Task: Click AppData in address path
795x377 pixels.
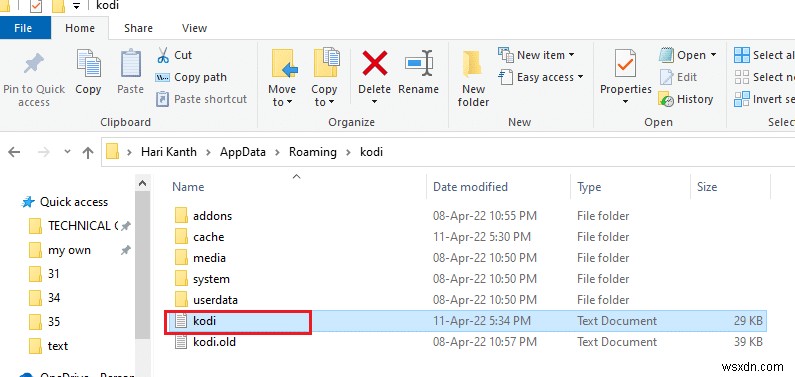Action: coord(242,152)
